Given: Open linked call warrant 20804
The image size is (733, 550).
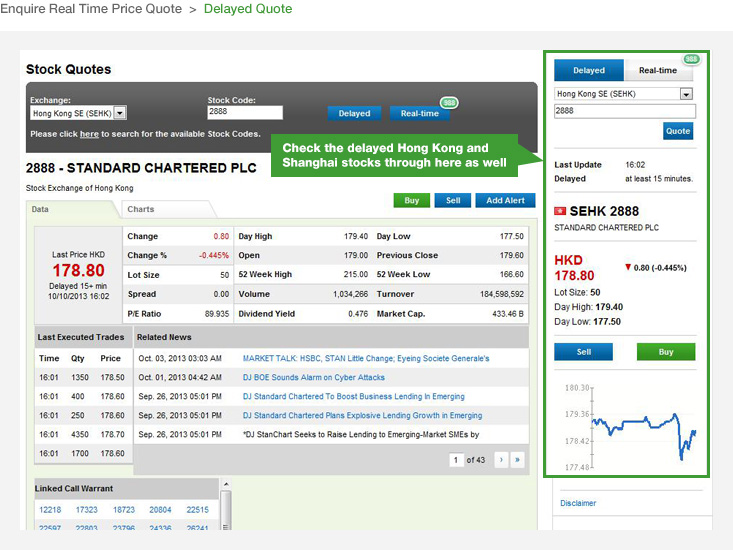Looking at the screenshot, I should pyautogui.click(x=160, y=510).
